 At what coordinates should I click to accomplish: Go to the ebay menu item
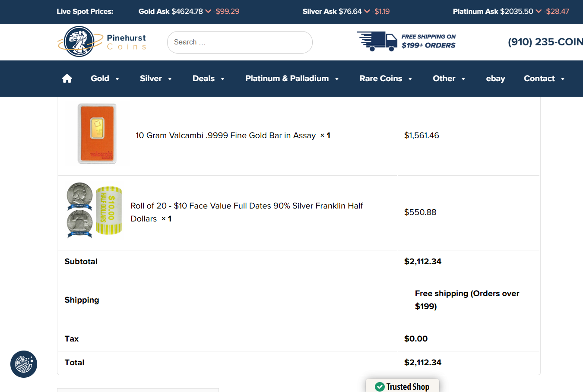pyautogui.click(x=495, y=79)
